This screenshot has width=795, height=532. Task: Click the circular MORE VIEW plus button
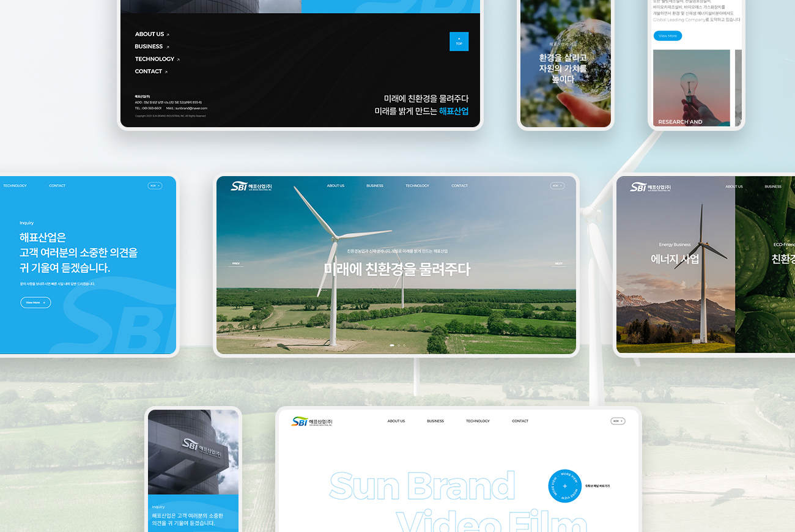coord(564,486)
